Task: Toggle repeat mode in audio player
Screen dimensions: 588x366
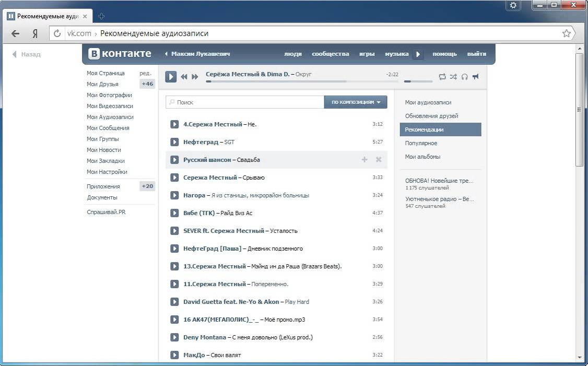Action: pos(442,77)
